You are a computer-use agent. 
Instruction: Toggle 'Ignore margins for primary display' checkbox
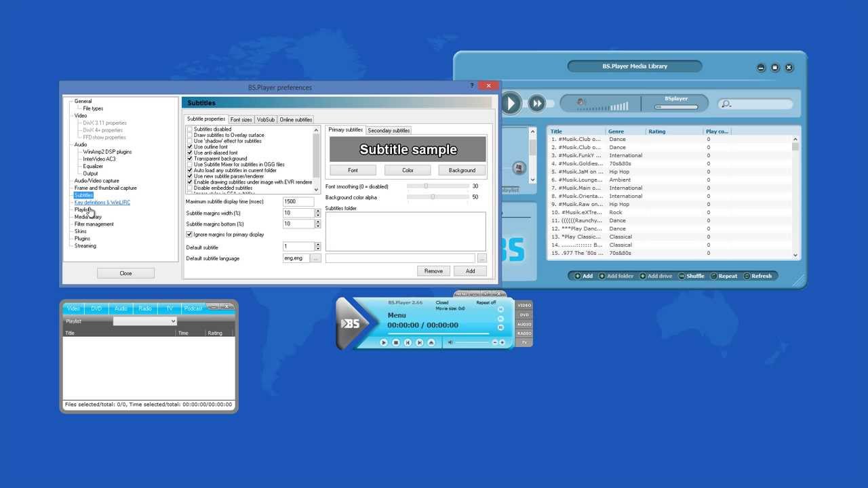pyautogui.click(x=190, y=235)
